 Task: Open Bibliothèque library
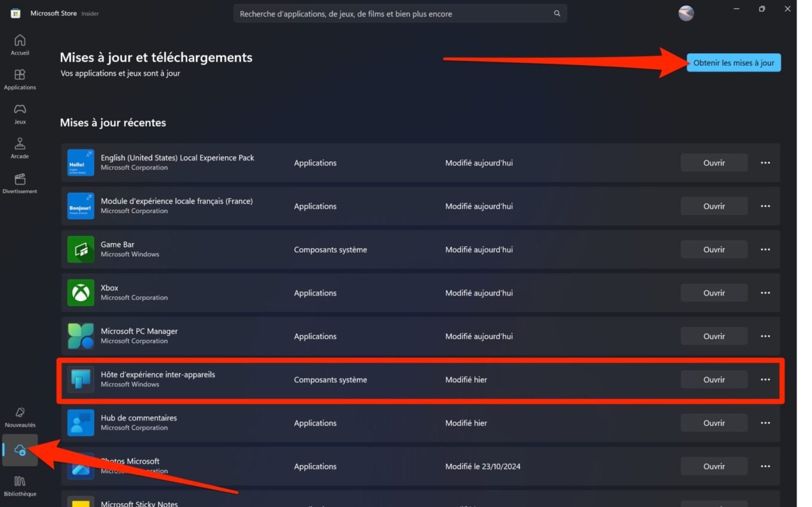pos(20,486)
